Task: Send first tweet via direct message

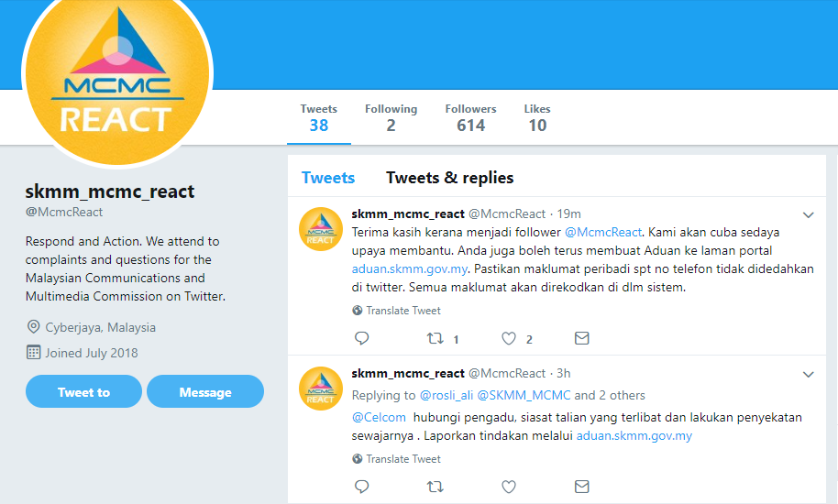Action: (x=581, y=338)
